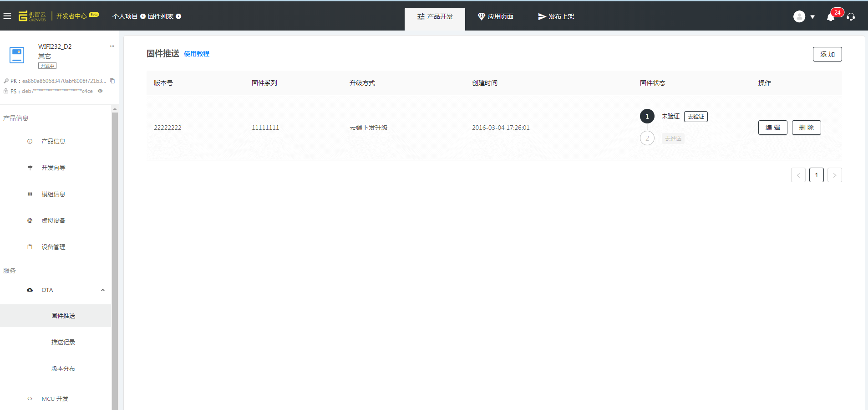Go to previous page arrow
The height and width of the screenshot is (410, 868).
click(798, 175)
